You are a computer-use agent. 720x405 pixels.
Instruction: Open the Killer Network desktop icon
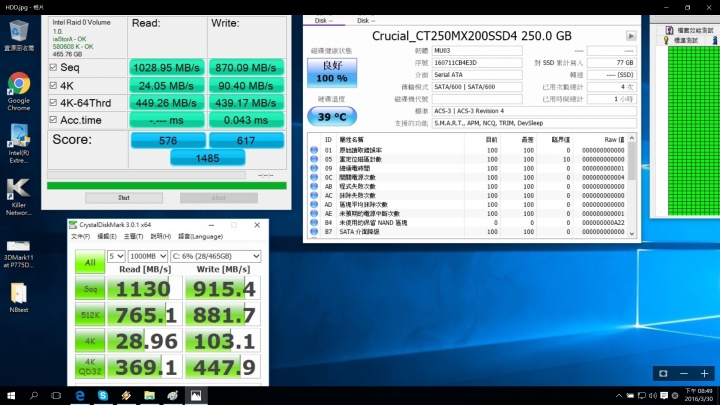tap(19, 197)
